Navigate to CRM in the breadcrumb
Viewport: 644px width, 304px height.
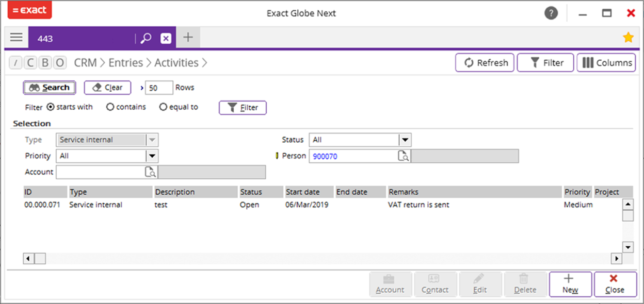coord(85,63)
